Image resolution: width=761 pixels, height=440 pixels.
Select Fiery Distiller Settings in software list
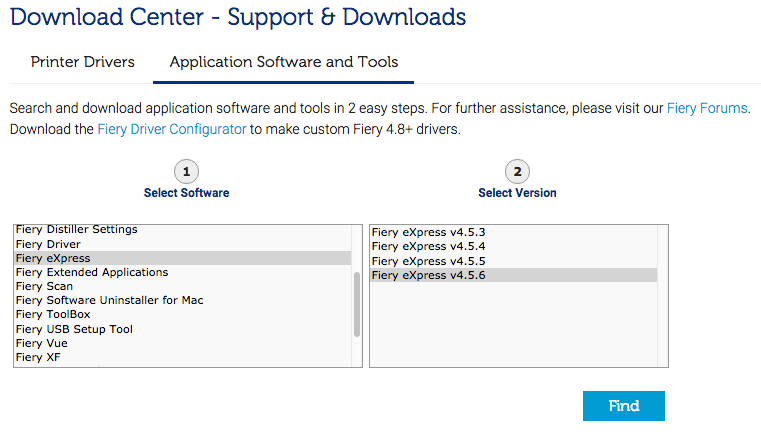[x=77, y=230]
